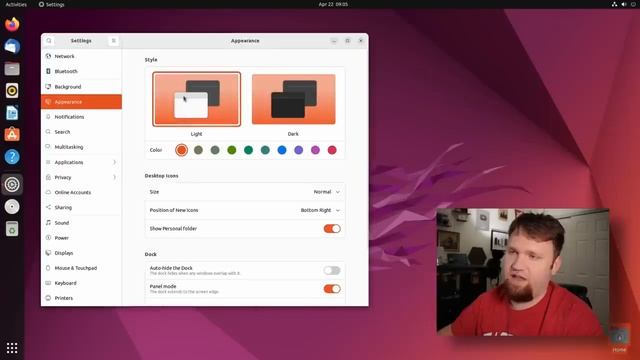This screenshot has height=360, width=640.
Task: Select the Dark style thumbnail
Action: coord(293,99)
